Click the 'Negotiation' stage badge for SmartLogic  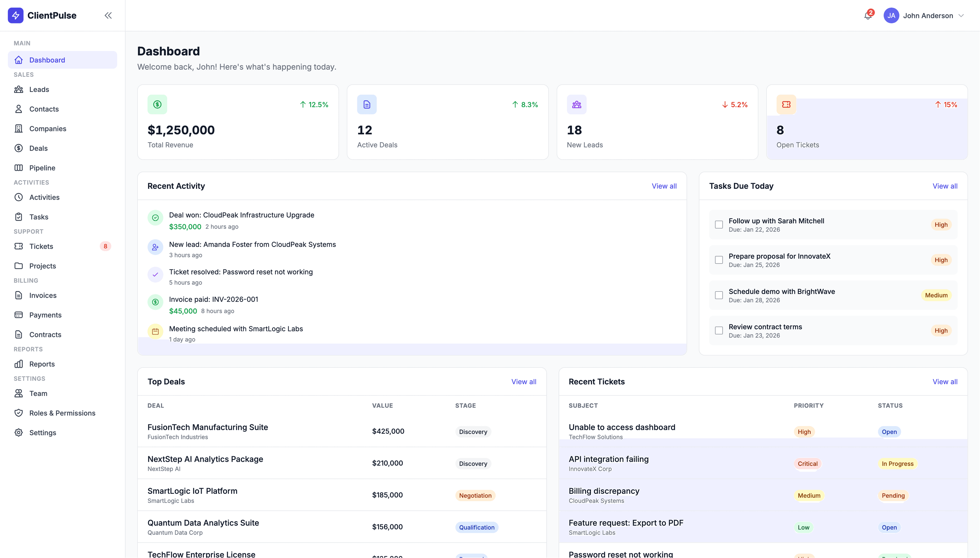[475, 495]
